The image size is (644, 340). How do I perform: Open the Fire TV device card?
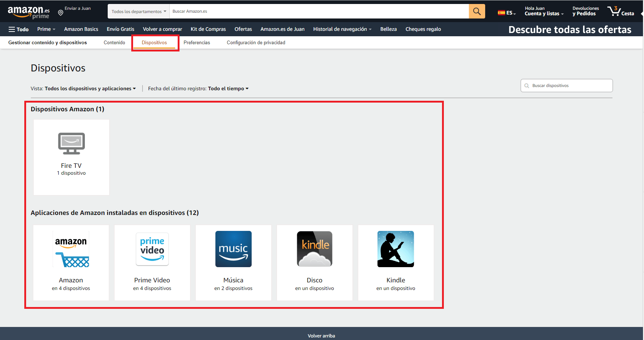pyautogui.click(x=71, y=157)
